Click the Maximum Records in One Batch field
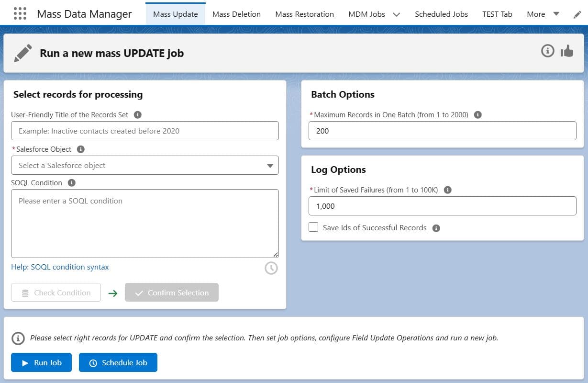This screenshot has height=383, width=588. (x=443, y=131)
